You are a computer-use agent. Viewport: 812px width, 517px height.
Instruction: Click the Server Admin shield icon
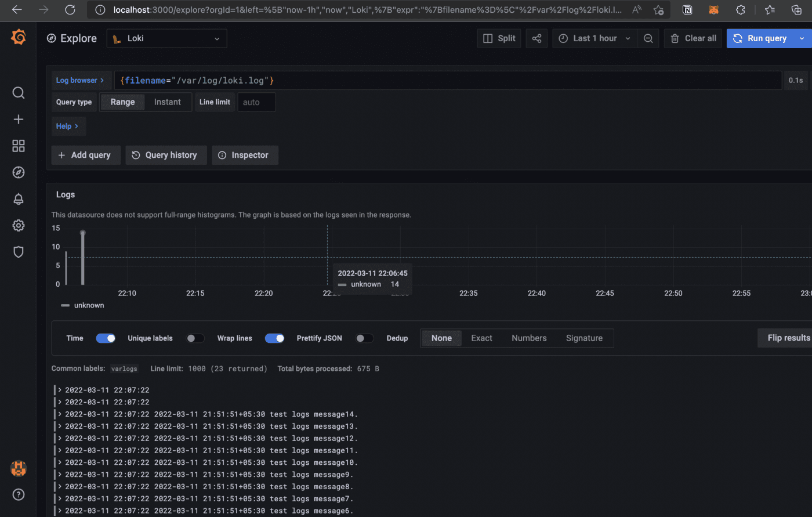18,252
